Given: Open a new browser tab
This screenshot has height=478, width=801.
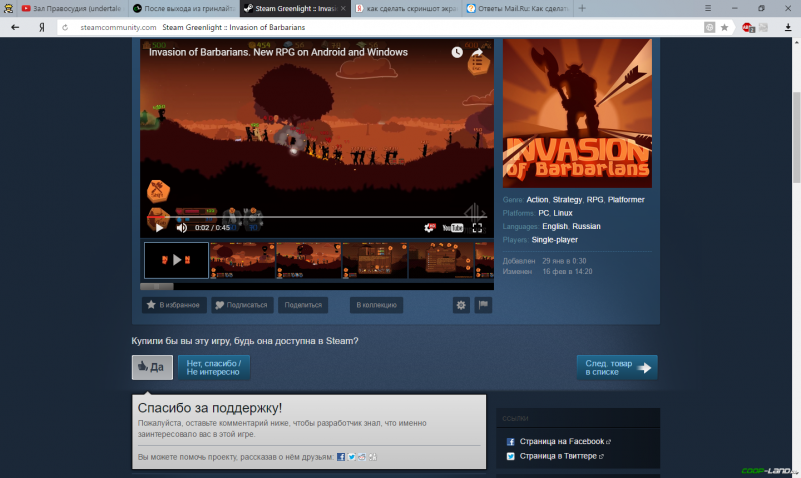Looking at the screenshot, I should click(582, 8).
